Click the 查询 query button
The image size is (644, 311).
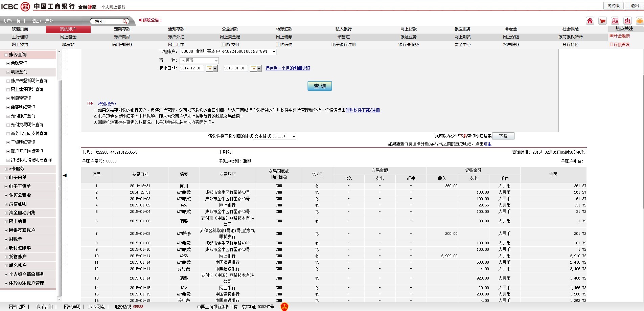(x=320, y=86)
